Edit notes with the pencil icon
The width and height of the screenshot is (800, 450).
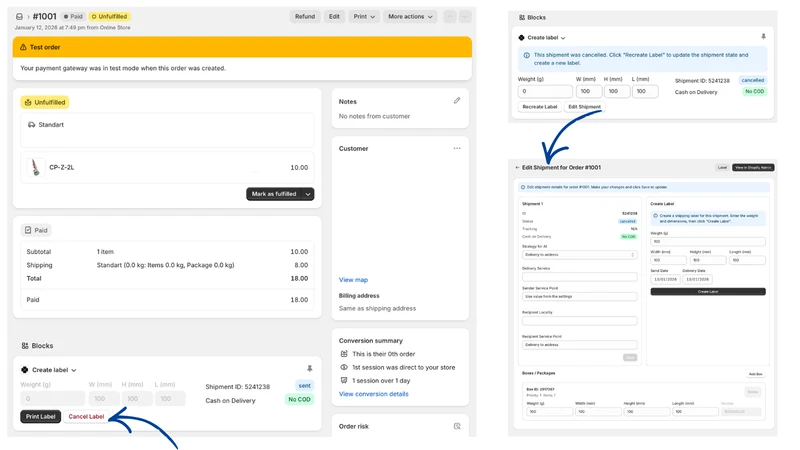457,101
